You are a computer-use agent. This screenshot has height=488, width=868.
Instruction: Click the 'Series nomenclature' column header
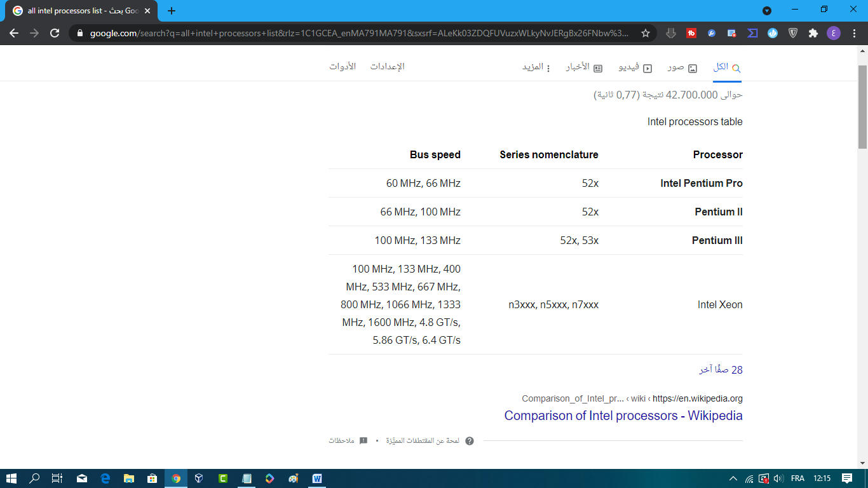point(549,154)
